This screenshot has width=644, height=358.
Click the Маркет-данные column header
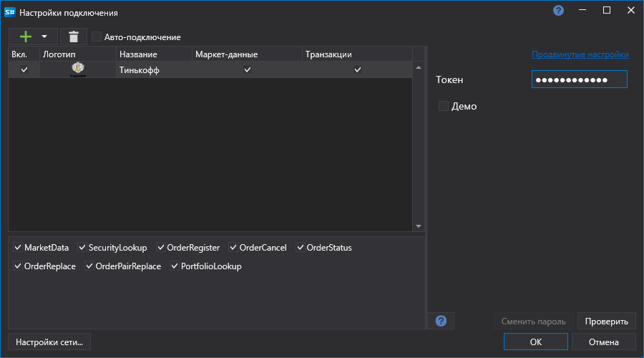point(247,54)
